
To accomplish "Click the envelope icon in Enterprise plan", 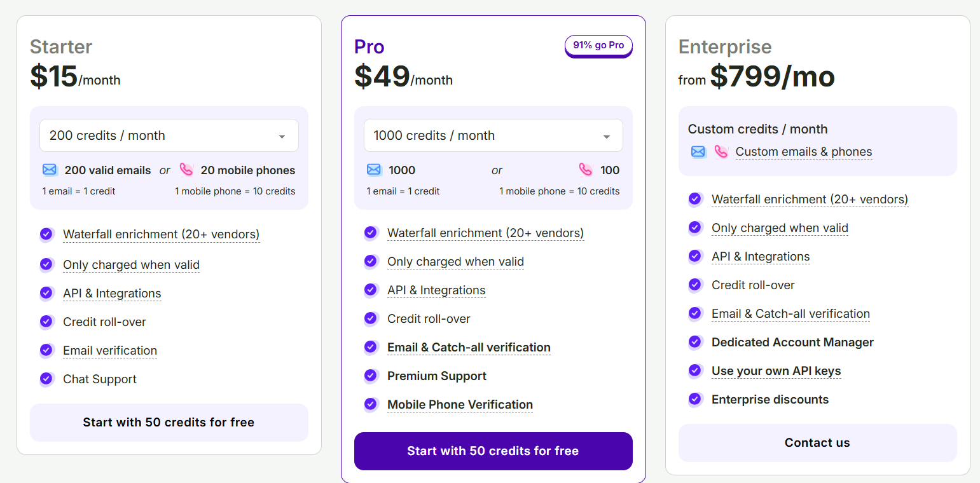I will pos(698,151).
